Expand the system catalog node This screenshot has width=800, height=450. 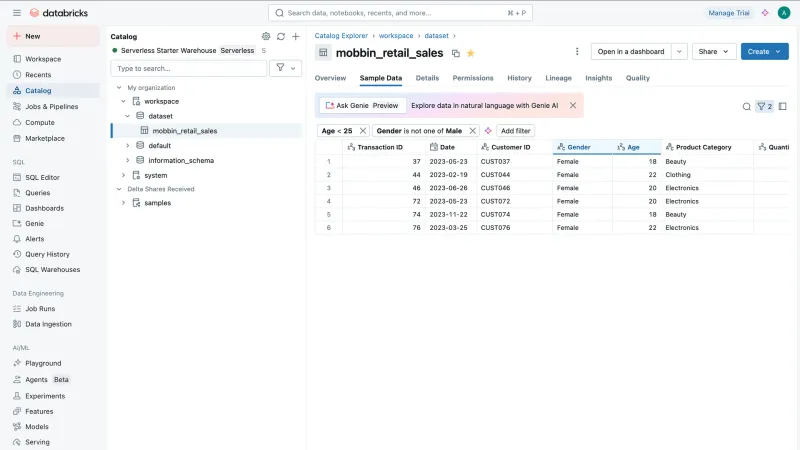pos(123,175)
